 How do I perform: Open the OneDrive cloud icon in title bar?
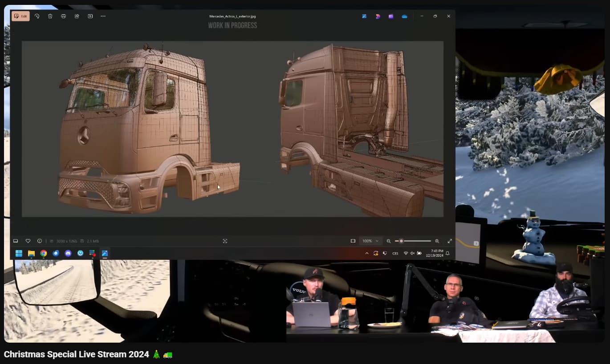click(x=404, y=16)
